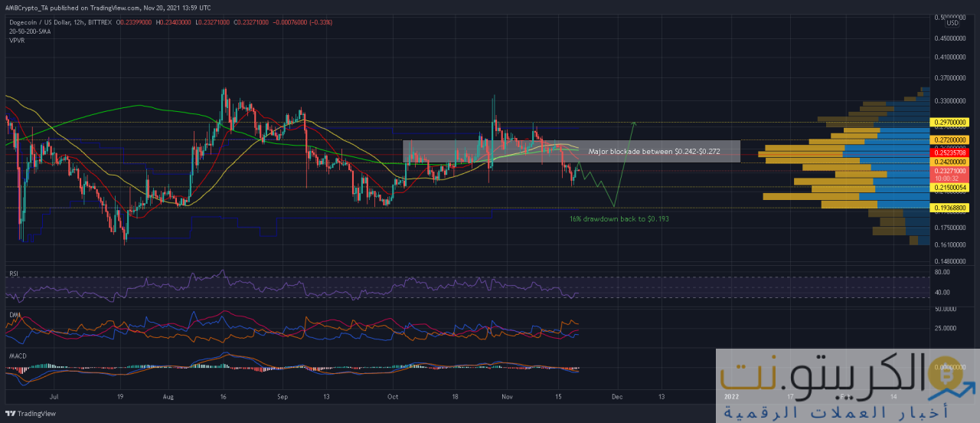This screenshot has height=423, width=980.
Task: Click the yellow 0.21500054 price label
Action: (x=951, y=188)
